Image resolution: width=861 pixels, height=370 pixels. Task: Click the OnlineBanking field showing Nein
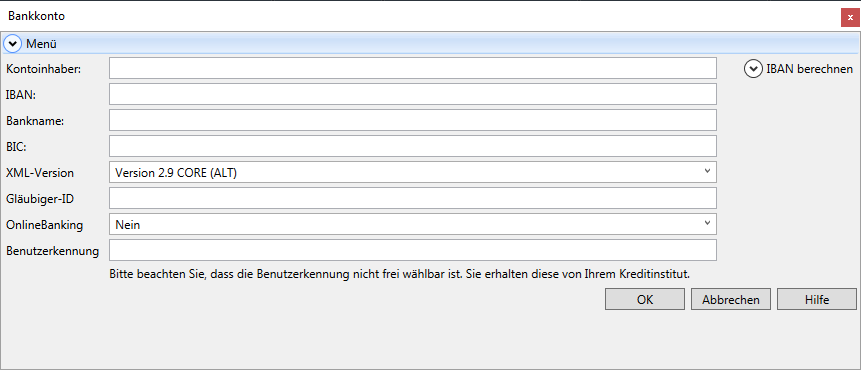point(413,224)
